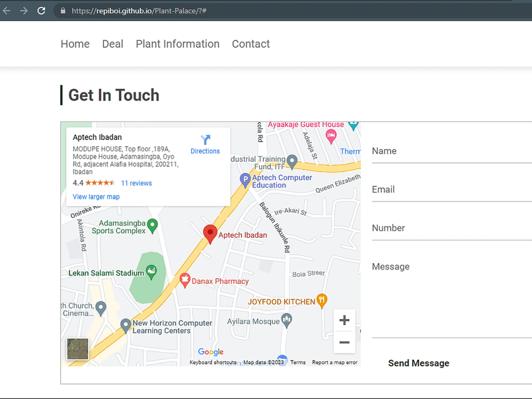Open Keyboard shortcuts on the map
Viewport: 532px width, 399px height.
213,362
